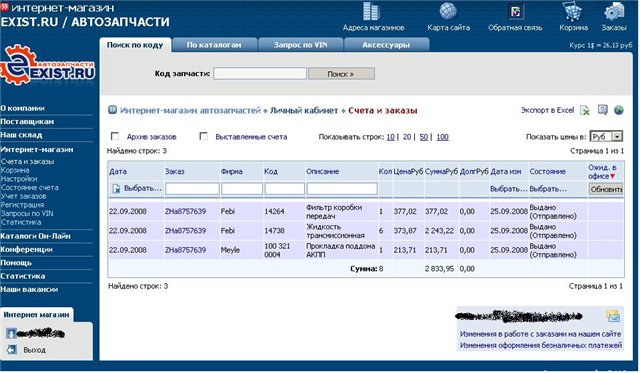Screen dimensions: 640x373
Task: Open Наши вакансии in the side menu
Action: tap(29, 289)
